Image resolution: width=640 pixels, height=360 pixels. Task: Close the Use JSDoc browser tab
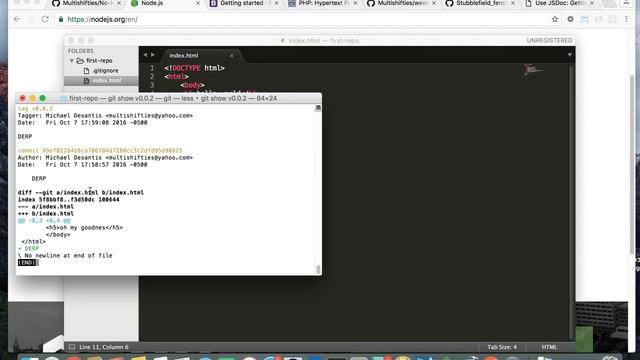[592, 3]
